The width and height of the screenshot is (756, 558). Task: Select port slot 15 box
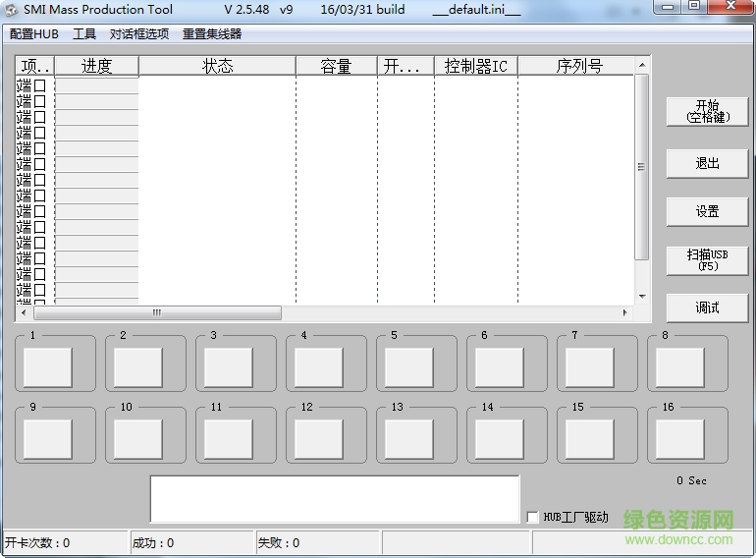click(x=590, y=439)
